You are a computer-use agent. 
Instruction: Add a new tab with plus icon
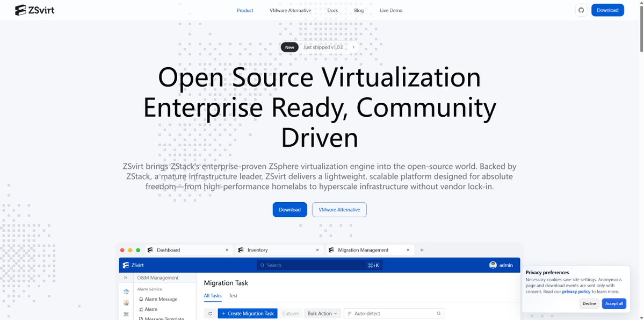422,250
